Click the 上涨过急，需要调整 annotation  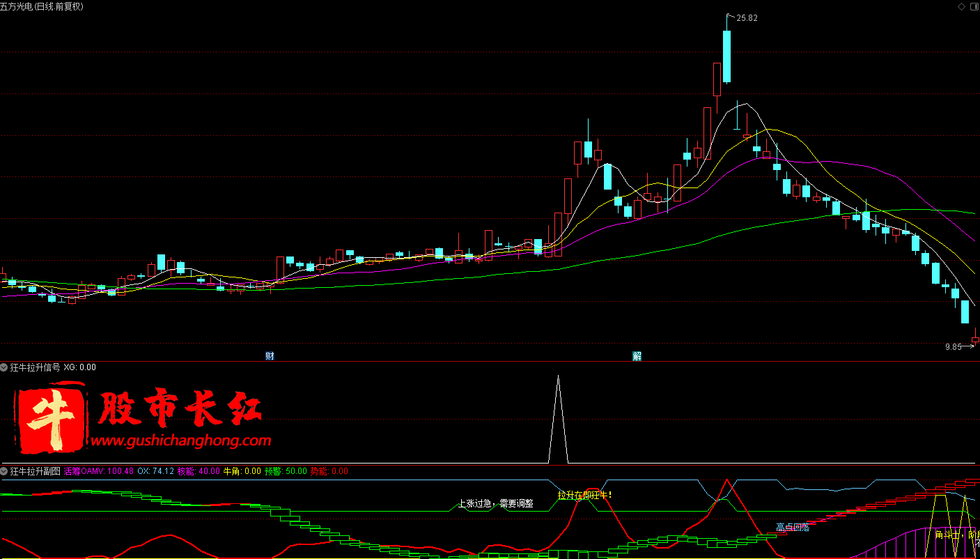[x=495, y=503]
